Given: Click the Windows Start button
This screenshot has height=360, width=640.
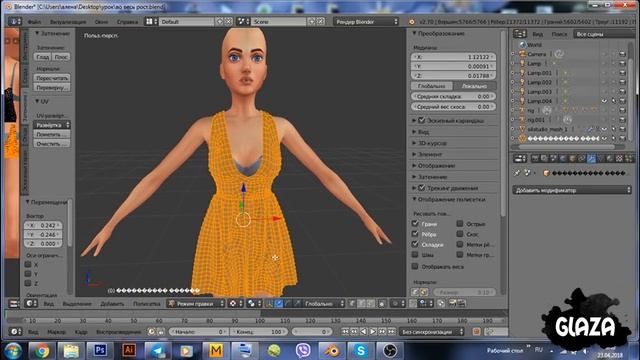Looking at the screenshot, I should pos(13,351).
